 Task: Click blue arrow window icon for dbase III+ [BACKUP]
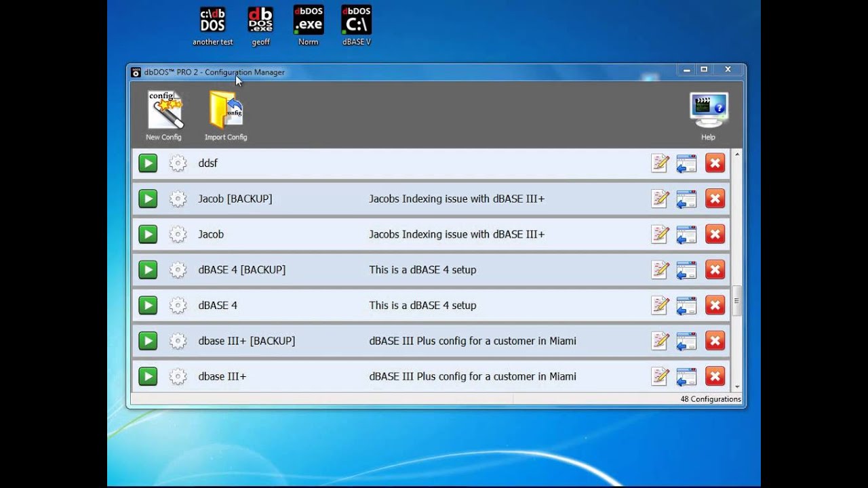(x=686, y=341)
